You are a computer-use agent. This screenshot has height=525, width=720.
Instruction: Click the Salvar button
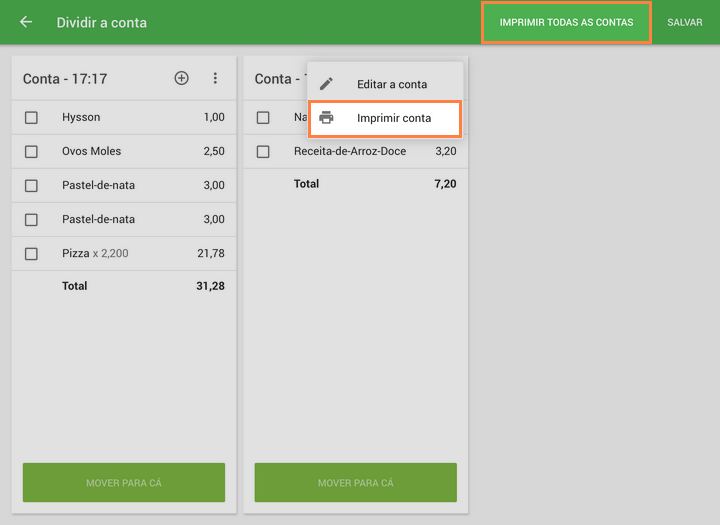coord(684,22)
